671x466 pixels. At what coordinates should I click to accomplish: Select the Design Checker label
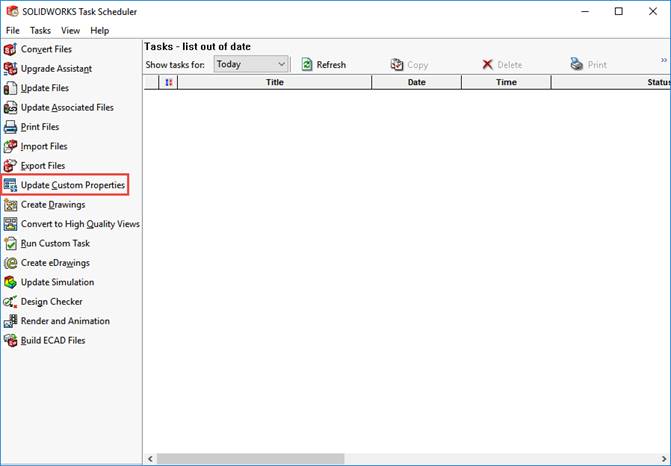(51, 302)
